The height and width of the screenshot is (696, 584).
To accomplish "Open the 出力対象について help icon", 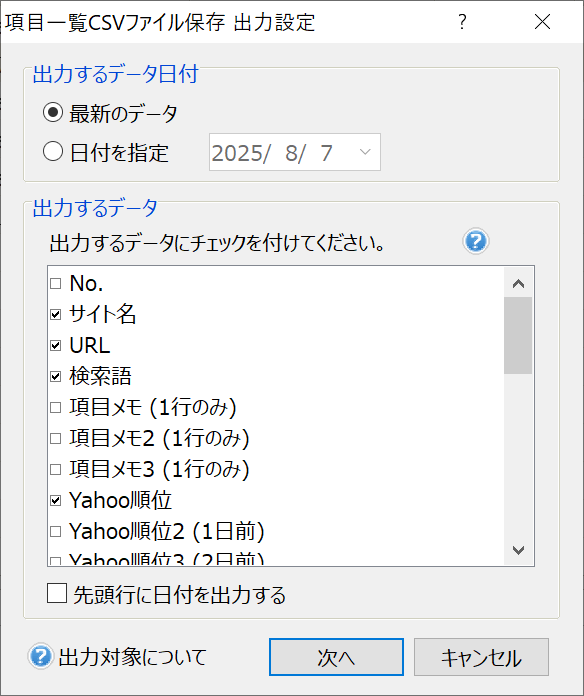I will (x=41, y=656).
